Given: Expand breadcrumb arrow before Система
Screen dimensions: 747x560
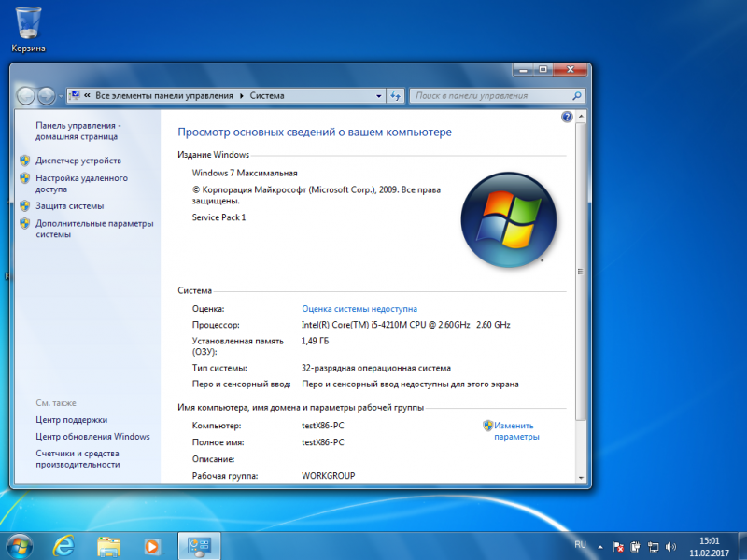Looking at the screenshot, I should (242, 96).
